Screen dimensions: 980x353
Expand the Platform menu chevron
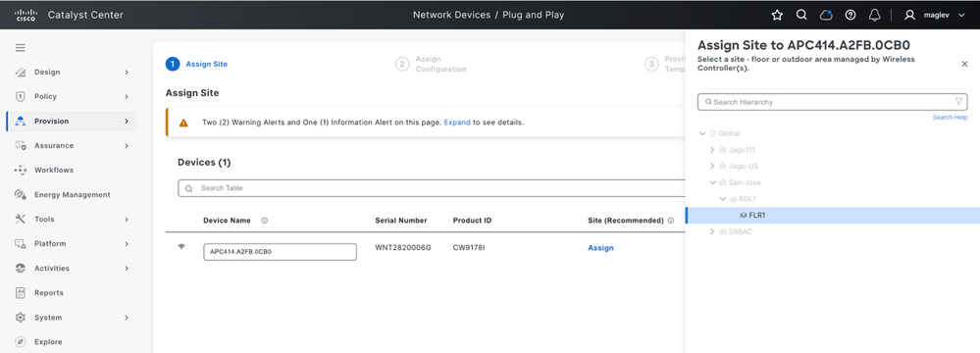click(x=127, y=243)
